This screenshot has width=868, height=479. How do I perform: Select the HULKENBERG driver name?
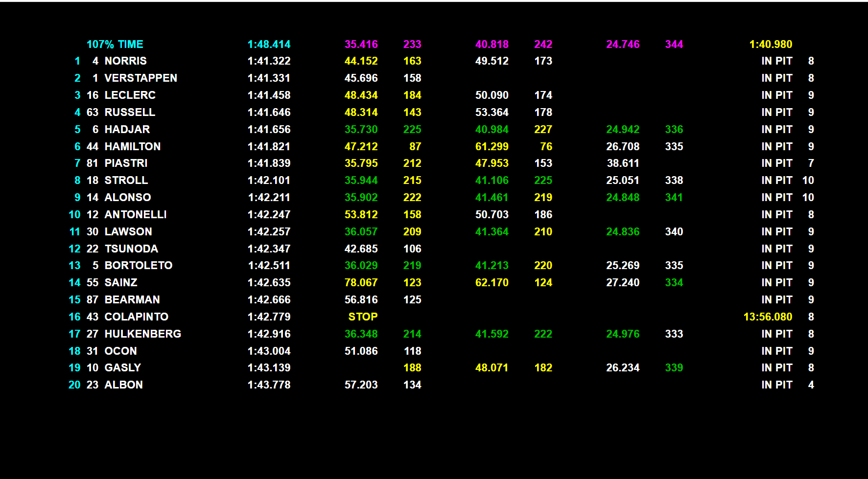click(x=142, y=334)
